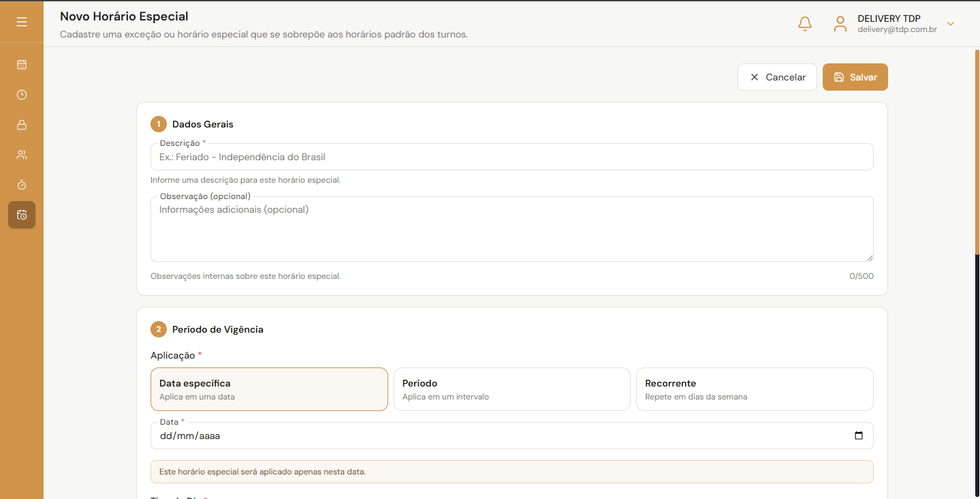Click the 0/500 character counter
The width and height of the screenshot is (980, 499).
(862, 276)
